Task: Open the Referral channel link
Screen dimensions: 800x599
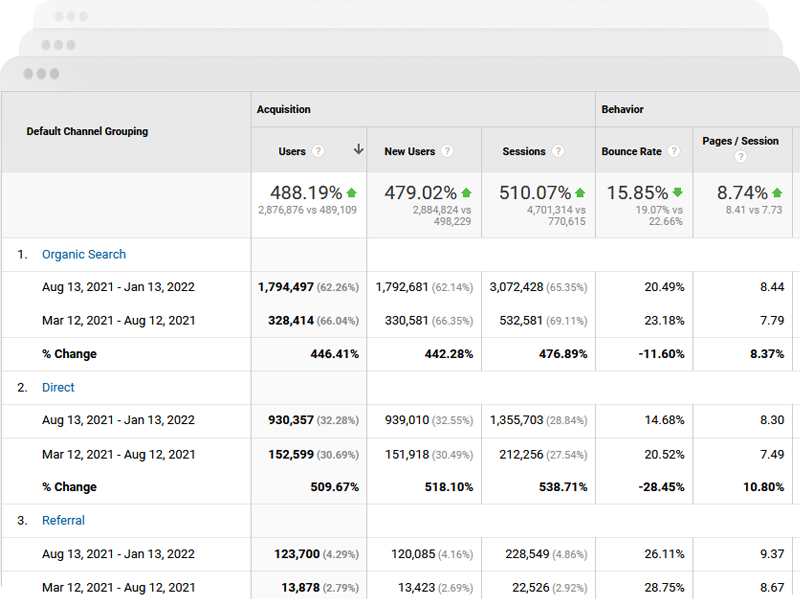Action: click(63, 521)
